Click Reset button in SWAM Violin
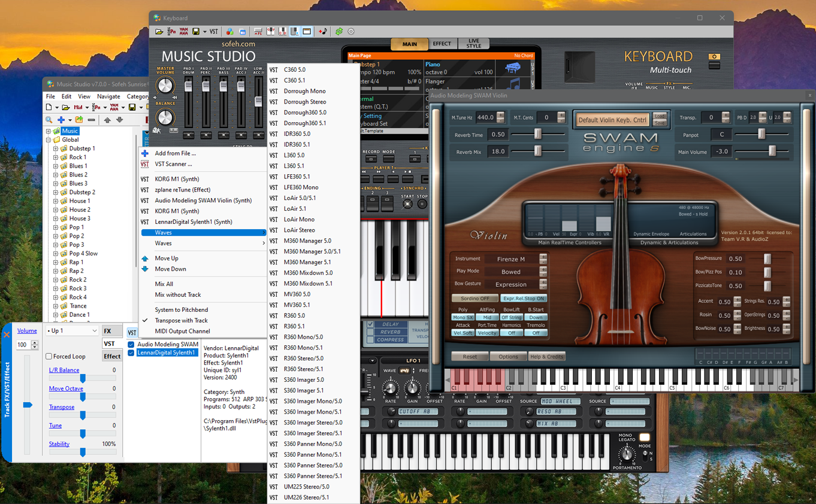This screenshot has width=816, height=504. click(x=470, y=357)
